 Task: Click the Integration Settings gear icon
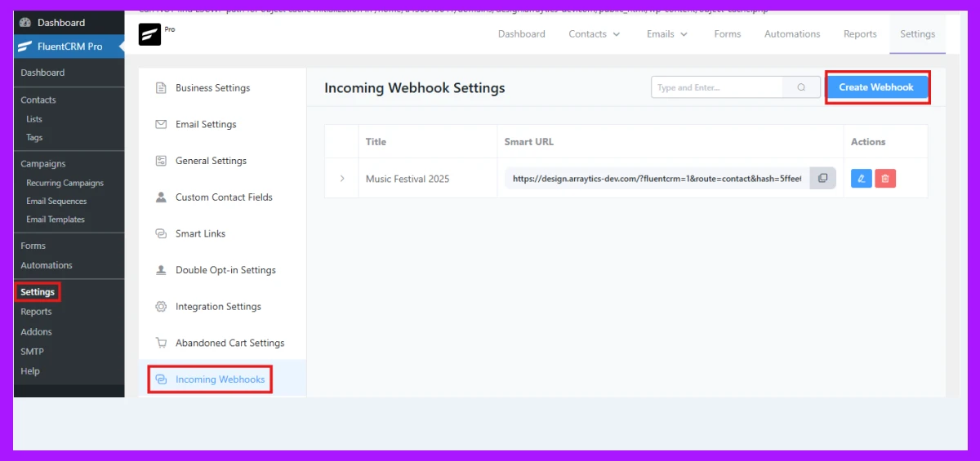click(x=161, y=307)
